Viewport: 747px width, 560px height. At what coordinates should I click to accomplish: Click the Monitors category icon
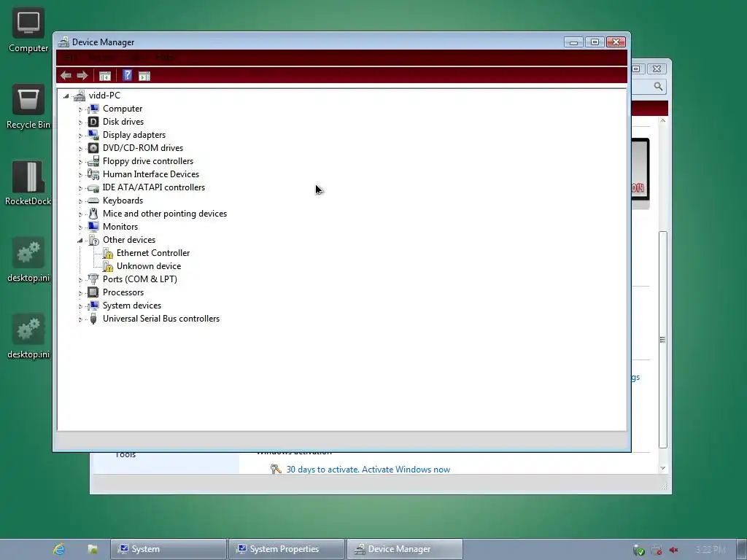point(93,227)
